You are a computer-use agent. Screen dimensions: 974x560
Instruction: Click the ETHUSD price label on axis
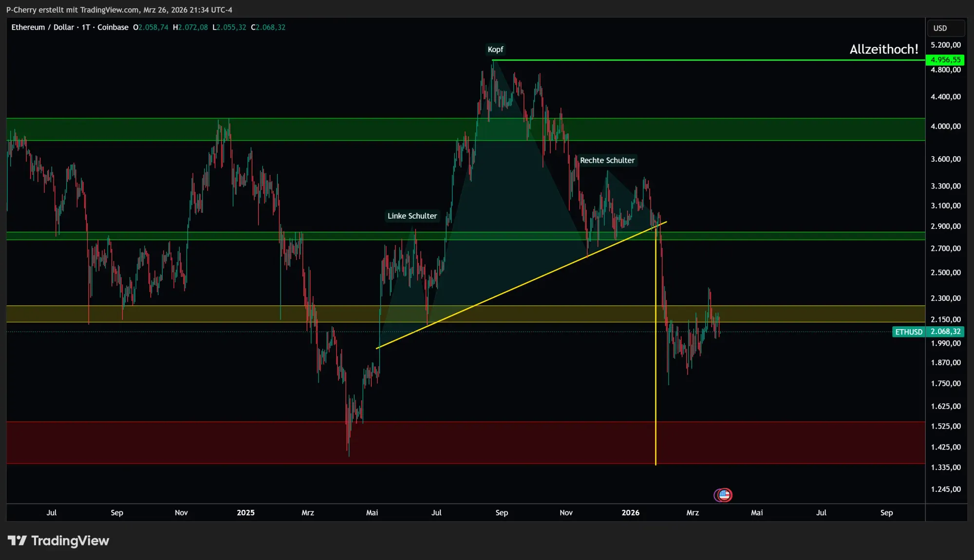(909, 332)
